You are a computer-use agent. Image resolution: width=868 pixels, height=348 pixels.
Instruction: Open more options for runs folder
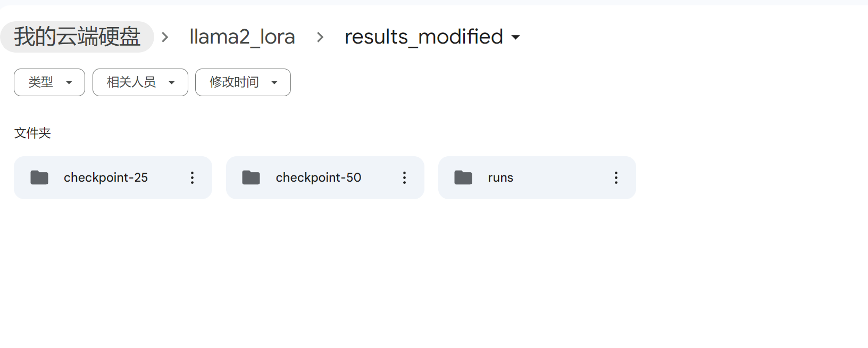click(x=616, y=177)
